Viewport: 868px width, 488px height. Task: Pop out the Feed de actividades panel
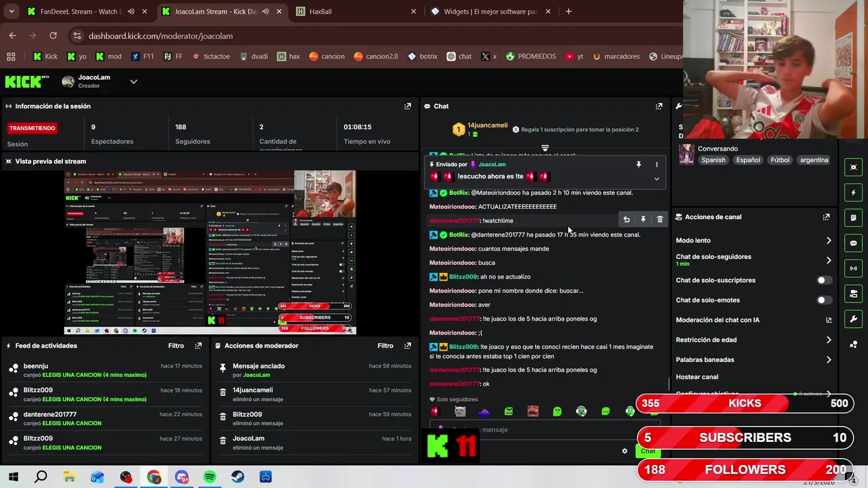[x=198, y=346]
